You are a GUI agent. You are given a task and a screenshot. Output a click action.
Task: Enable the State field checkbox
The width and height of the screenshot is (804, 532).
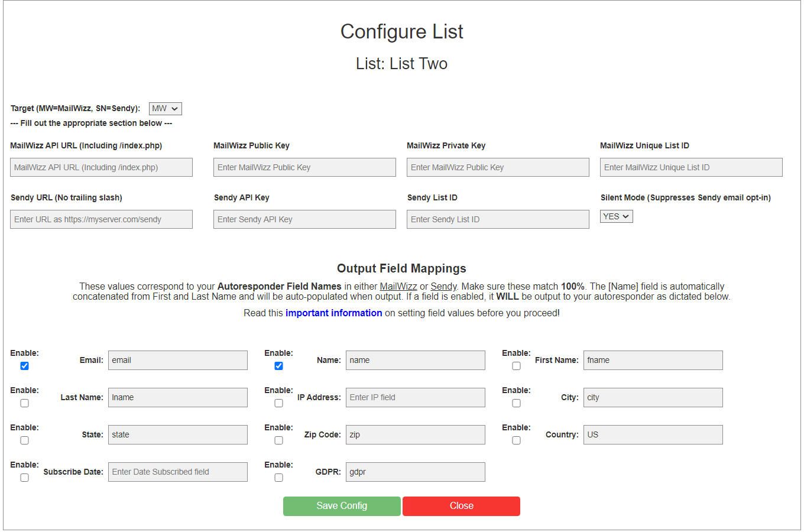click(x=24, y=440)
